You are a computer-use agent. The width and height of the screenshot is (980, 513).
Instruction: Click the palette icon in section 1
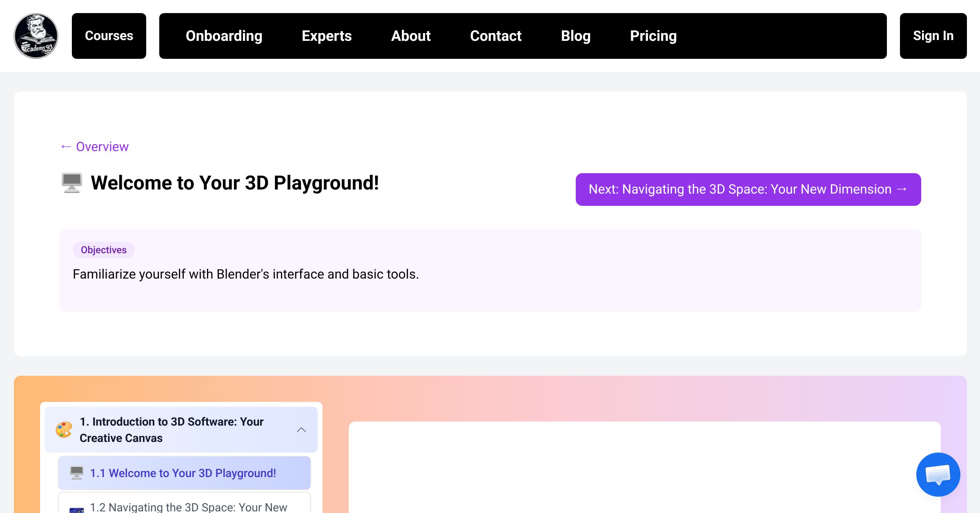[64, 430]
